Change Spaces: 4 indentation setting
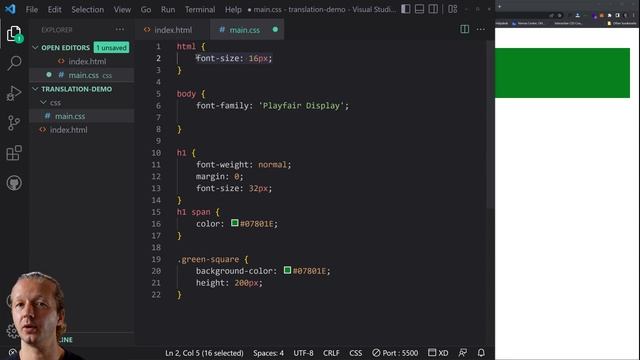640x360 pixels. tap(268, 353)
